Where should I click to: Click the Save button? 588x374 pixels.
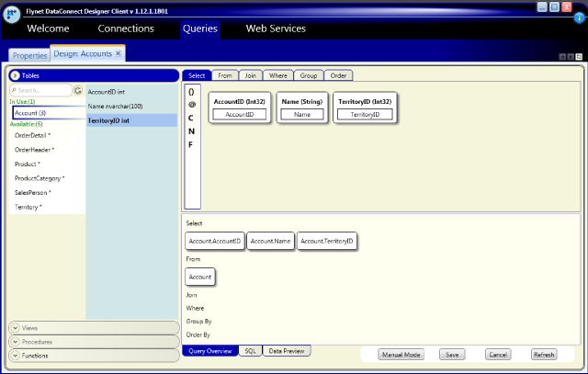click(452, 355)
